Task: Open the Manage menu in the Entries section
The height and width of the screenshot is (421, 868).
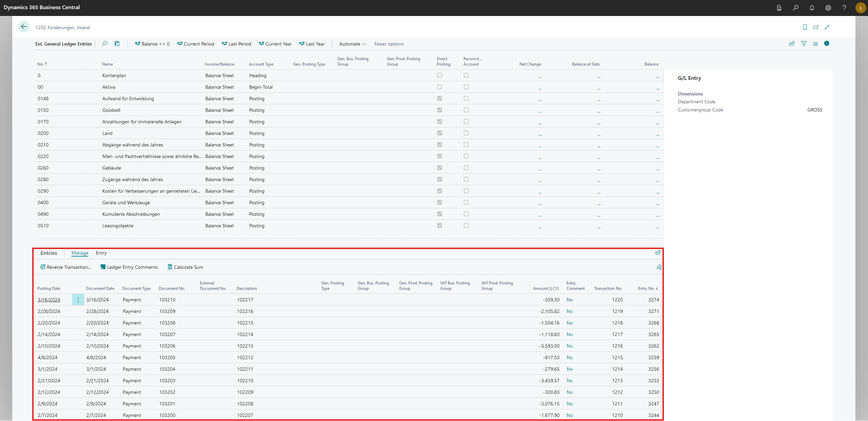Action: click(x=80, y=253)
